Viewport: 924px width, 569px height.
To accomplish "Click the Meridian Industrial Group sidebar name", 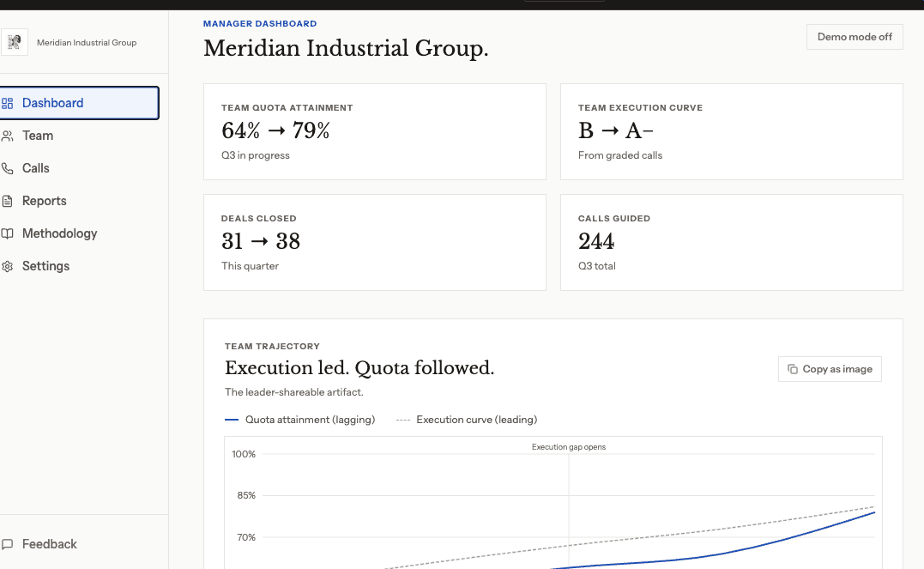I will pos(87,42).
